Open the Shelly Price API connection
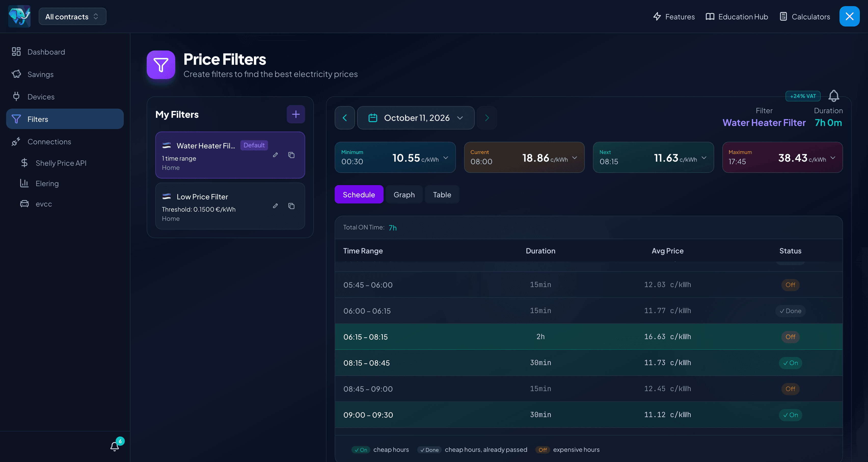 (x=69, y=163)
